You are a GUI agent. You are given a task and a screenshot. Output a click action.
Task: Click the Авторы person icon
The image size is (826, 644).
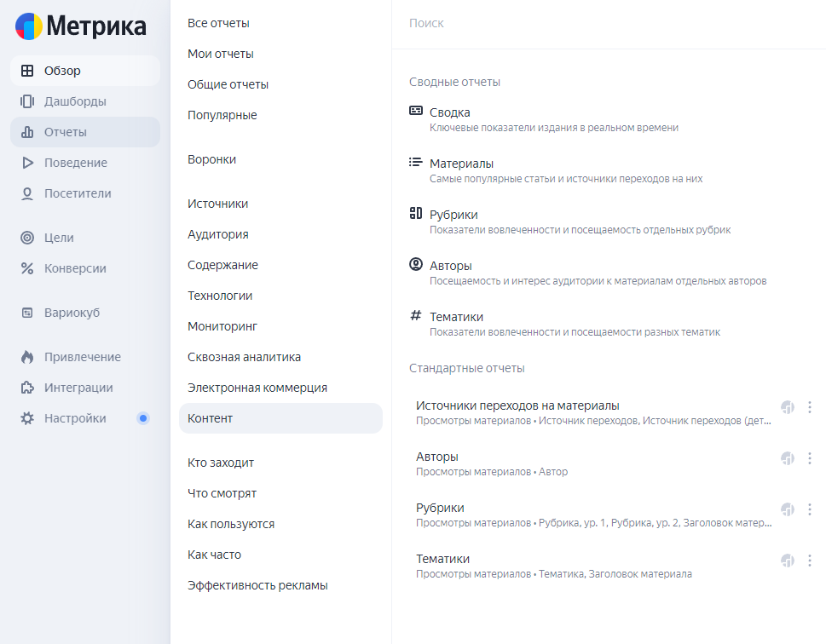point(416,264)
